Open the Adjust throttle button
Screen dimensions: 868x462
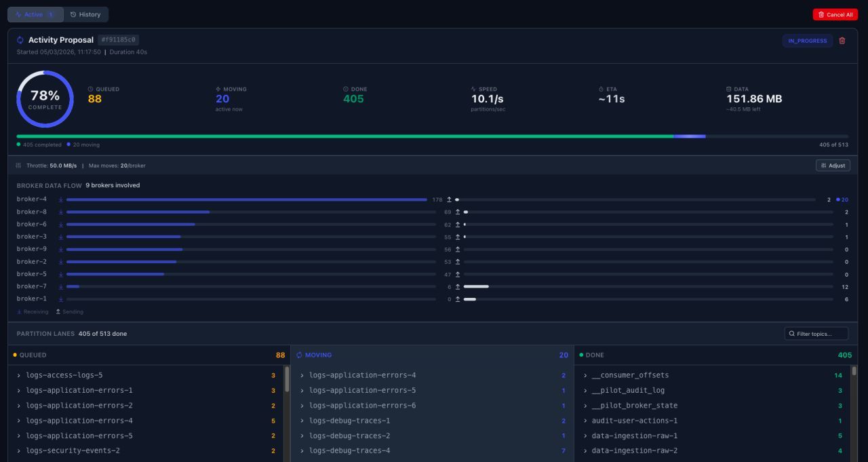[x=833, y=166]
